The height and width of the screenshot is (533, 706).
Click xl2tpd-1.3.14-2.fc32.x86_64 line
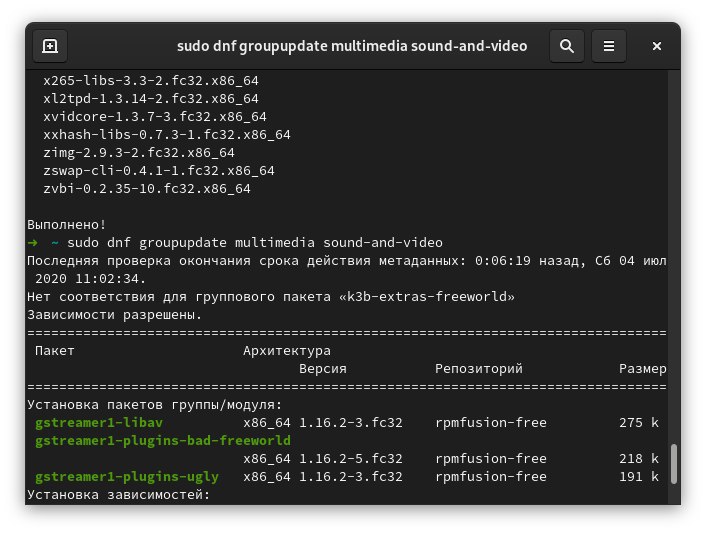tap(151, 99)
